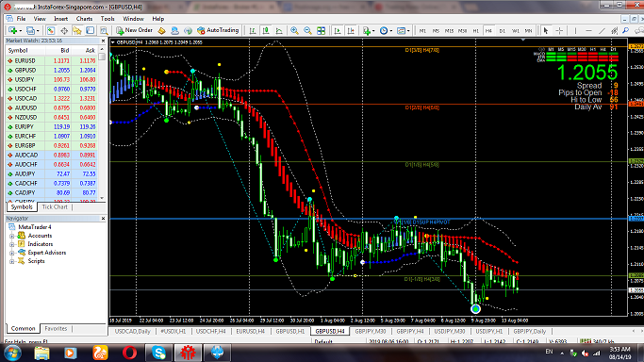Expand the Scripts node in Navigator
The height and width of the screenshot is (362, 644).
coord(11,261)
